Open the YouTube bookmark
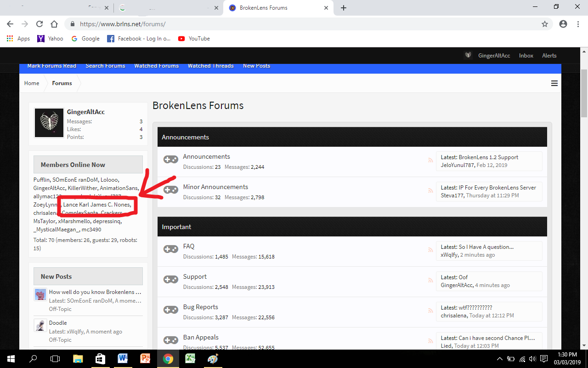Screen dimensions: 588x368 [x=194, y=39]
